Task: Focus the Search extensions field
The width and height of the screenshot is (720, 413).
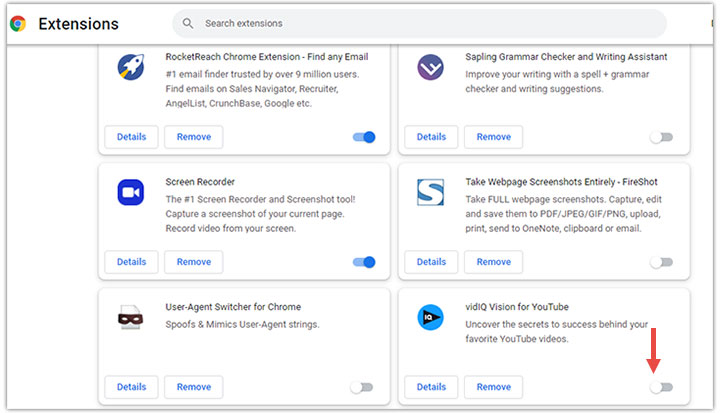Action: [x=419, y=23]
